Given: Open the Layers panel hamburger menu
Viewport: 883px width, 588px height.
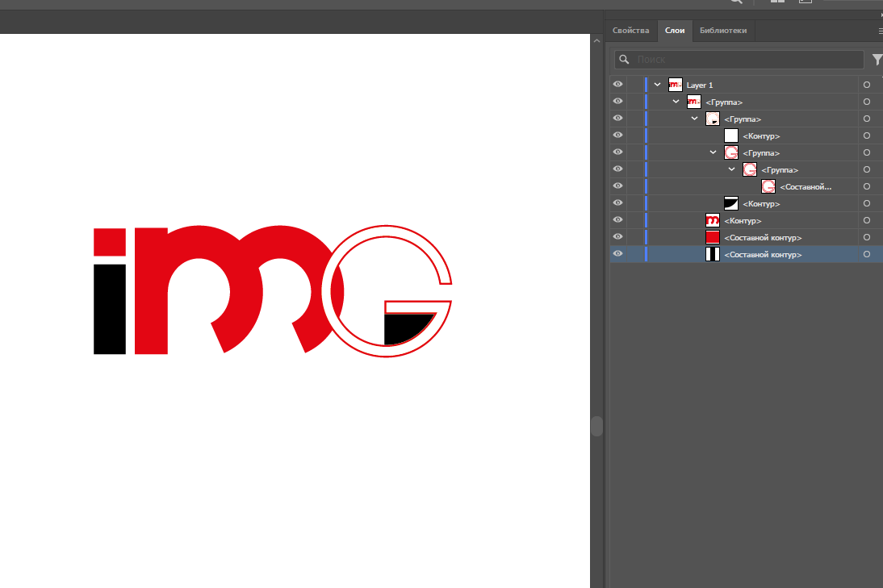Looking at the screenshot, I should (x=880, y=31).
